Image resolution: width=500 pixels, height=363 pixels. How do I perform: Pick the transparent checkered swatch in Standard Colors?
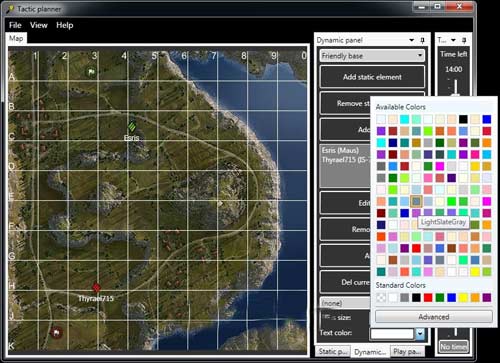click(381, 297)
